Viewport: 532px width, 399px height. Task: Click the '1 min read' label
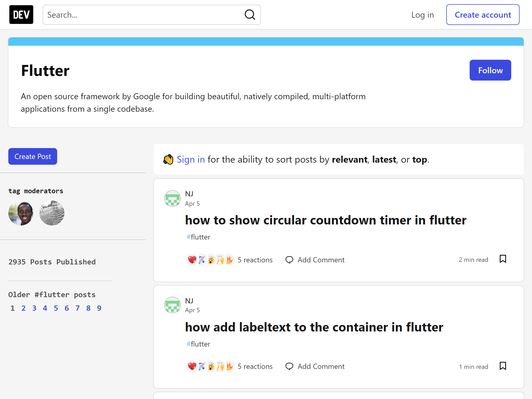click(473, 367)
